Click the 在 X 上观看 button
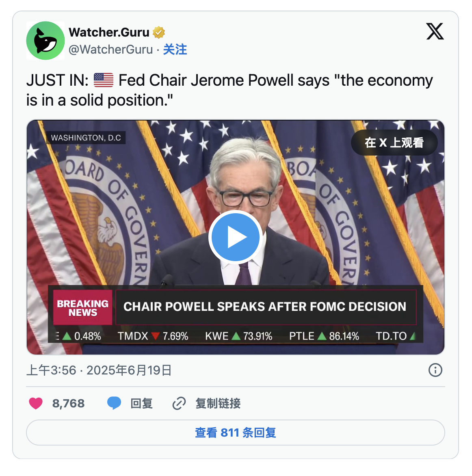 [x=394, y=143]
